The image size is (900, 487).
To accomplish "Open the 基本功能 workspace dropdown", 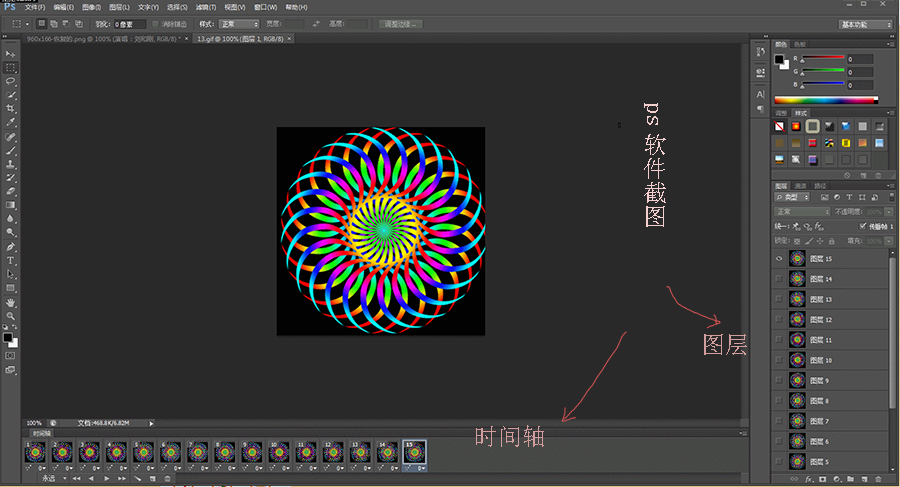I will [865, 23].
